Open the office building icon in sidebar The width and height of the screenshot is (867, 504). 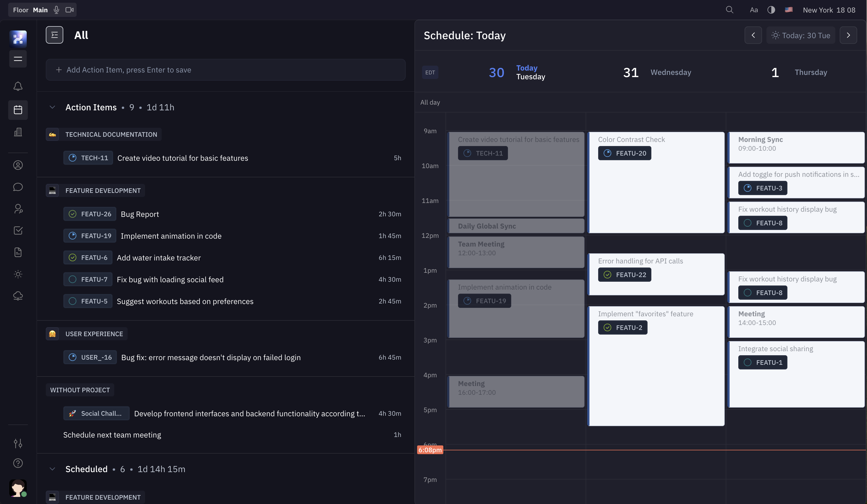point(18,132)
